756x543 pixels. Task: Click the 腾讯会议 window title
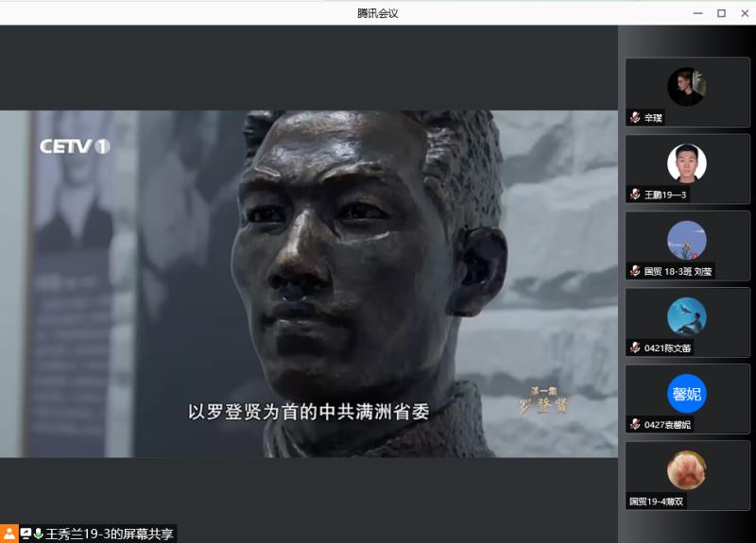click(x=377, y=13)
